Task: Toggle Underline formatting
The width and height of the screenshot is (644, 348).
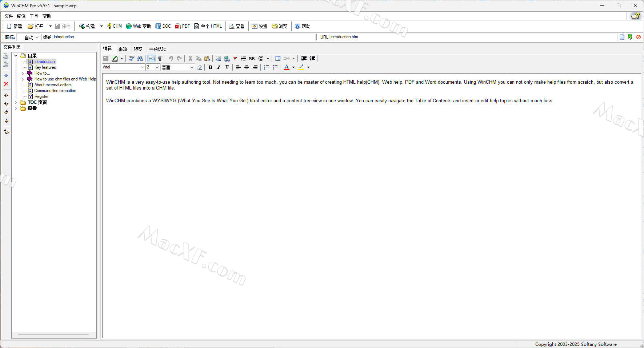Action: (x=227, y=67)
